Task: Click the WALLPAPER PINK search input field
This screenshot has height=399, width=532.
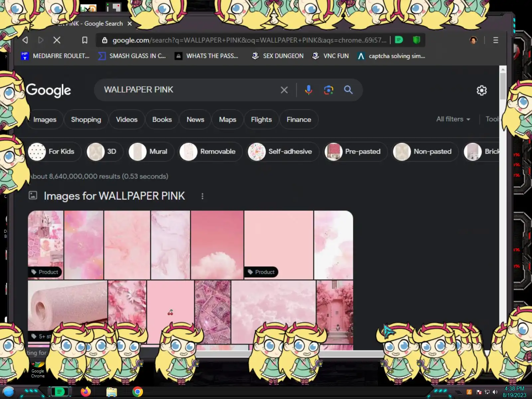Action: pyautogui.click(x=190, y=90)
